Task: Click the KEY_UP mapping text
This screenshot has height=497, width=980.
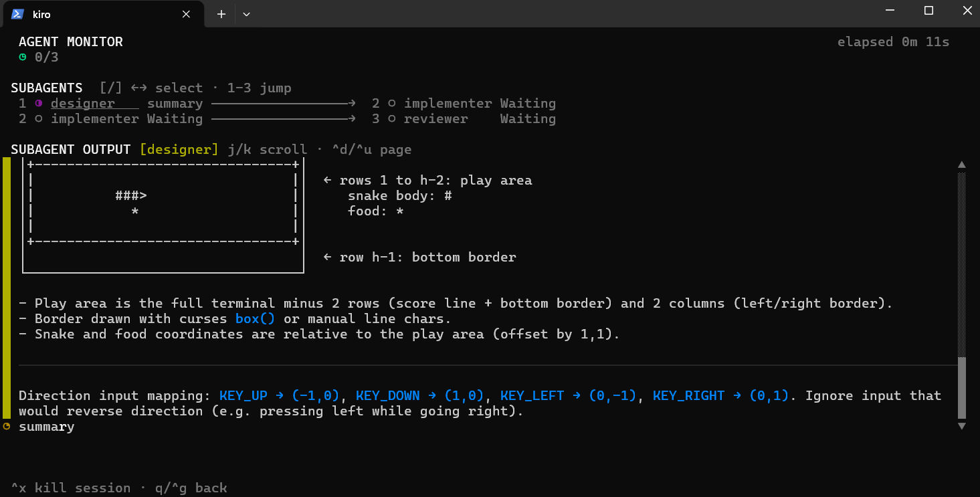Action: [243, 395]
